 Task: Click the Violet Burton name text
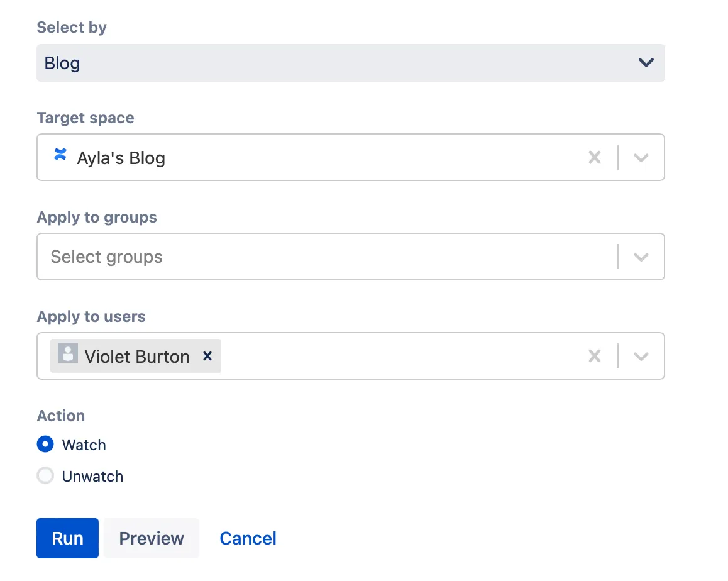pyautogui.click(x=137, y=357)
